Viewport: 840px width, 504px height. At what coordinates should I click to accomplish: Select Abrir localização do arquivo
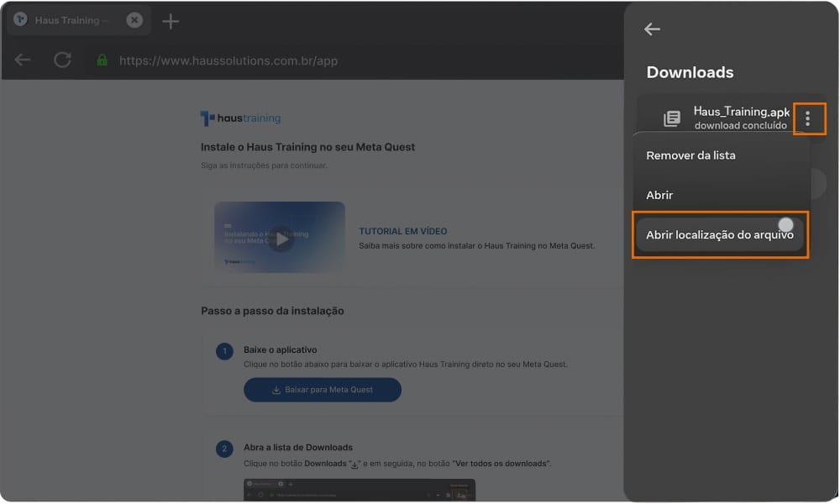click(720, 234)
